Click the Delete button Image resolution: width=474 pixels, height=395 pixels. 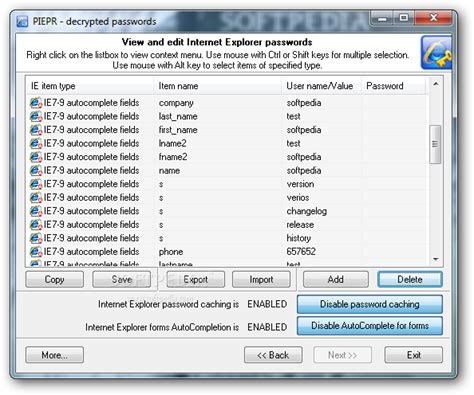click(x=410, y=279)
